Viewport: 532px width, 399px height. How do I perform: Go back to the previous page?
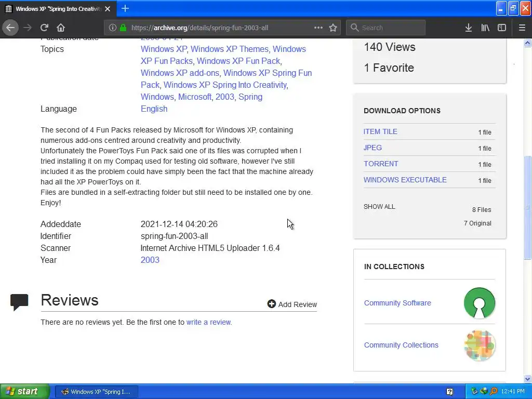[x=10, y=28]
